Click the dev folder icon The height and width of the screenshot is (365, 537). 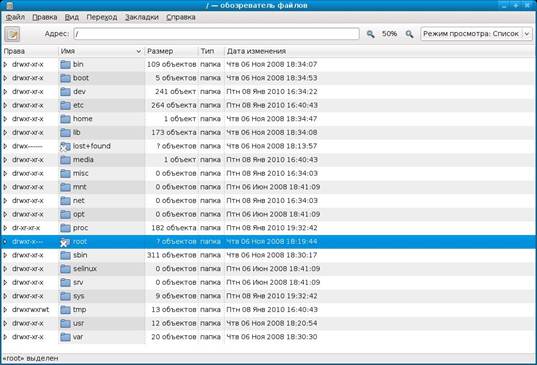pos(65,92)
